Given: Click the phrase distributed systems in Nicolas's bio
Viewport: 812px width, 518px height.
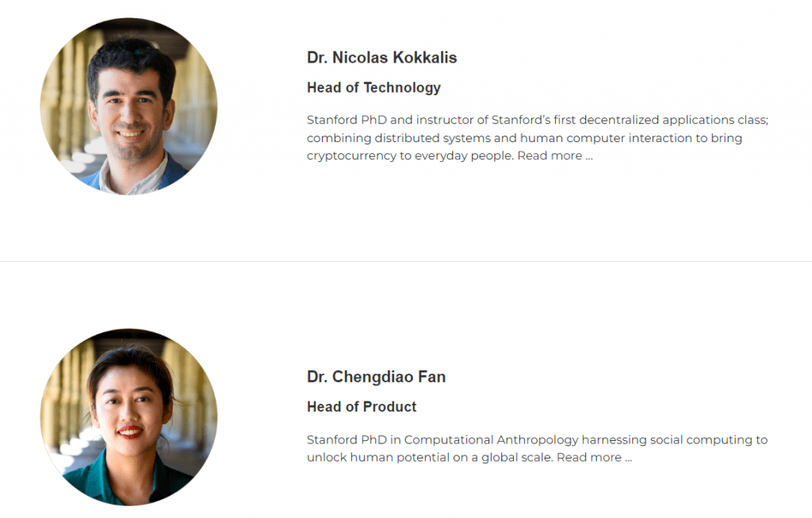Looking at the screenshot, I should point(432,138).
